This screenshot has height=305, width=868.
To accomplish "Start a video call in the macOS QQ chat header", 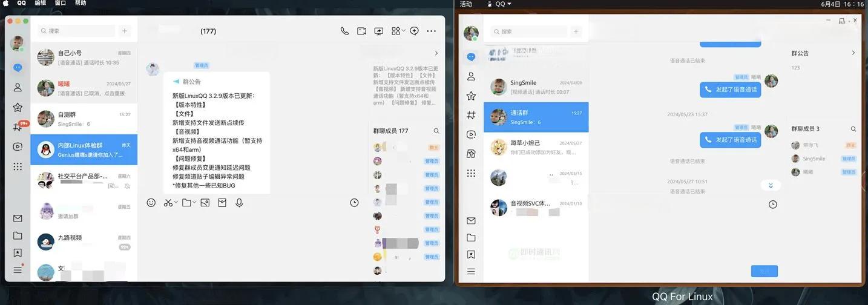I will pos(361,31).
